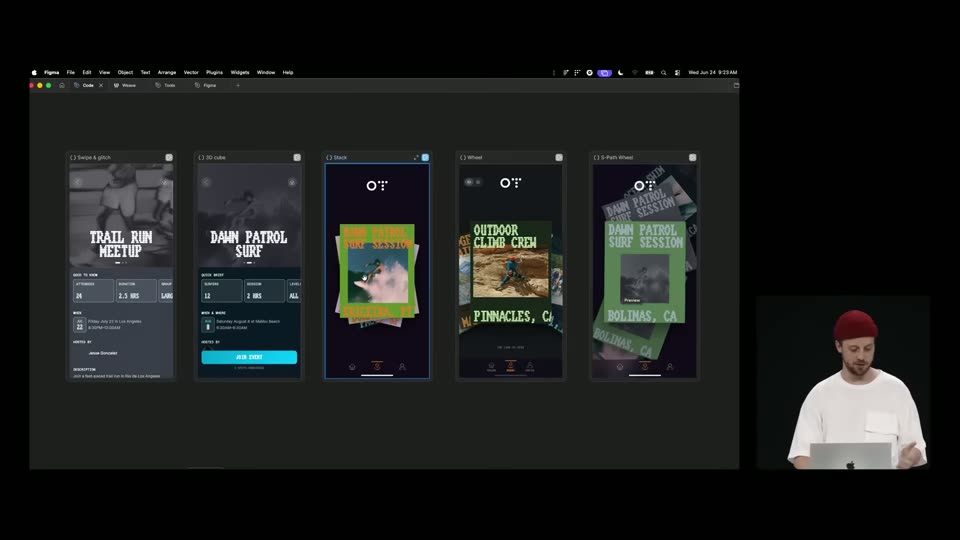
Task: Open the View menu
Action: [x=105, y=72]
